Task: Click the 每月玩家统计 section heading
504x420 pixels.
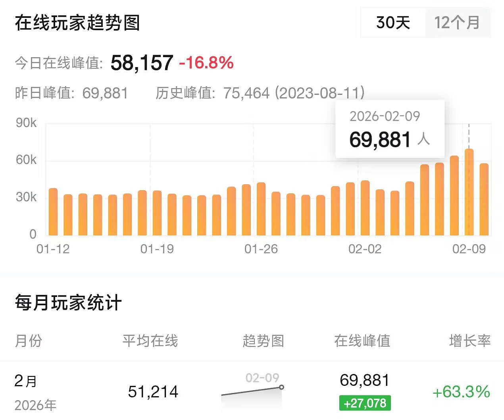Action: point(67,302)
